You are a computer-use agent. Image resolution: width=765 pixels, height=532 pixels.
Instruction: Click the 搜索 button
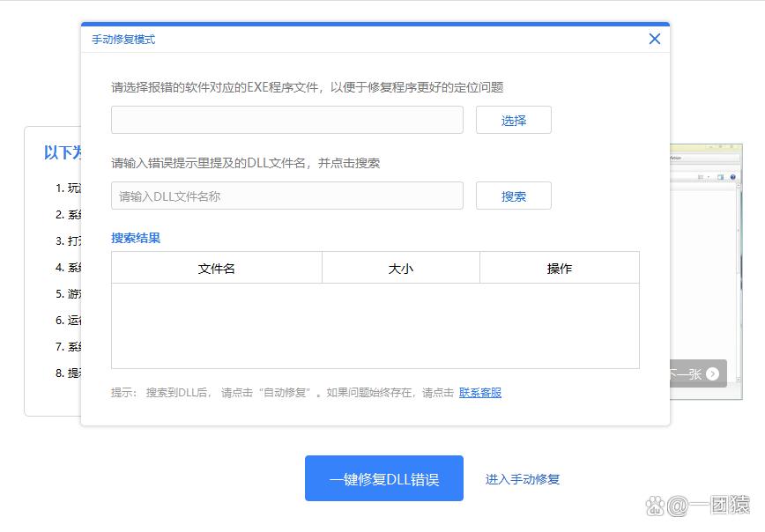click(x=513, y=196)
